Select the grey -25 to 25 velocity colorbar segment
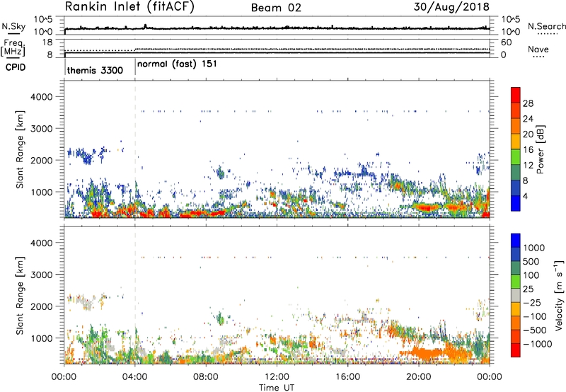 pyautogui.click(x=516, y=295)
